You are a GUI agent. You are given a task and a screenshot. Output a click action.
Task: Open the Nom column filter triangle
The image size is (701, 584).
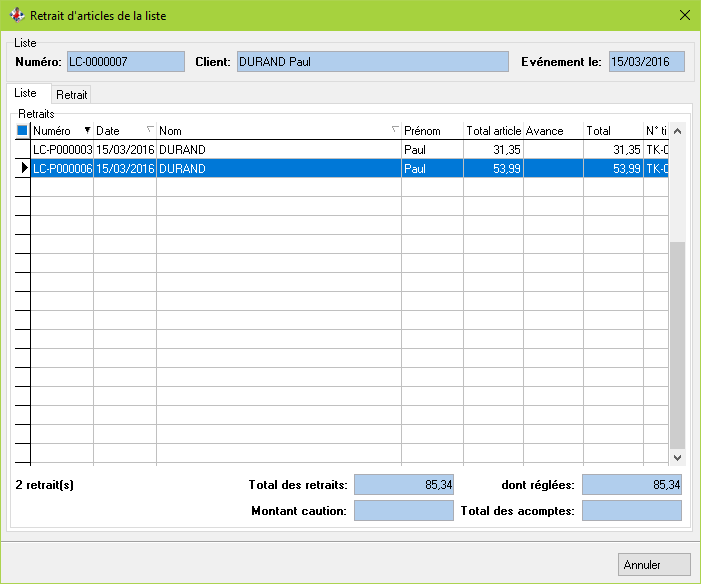395,131
